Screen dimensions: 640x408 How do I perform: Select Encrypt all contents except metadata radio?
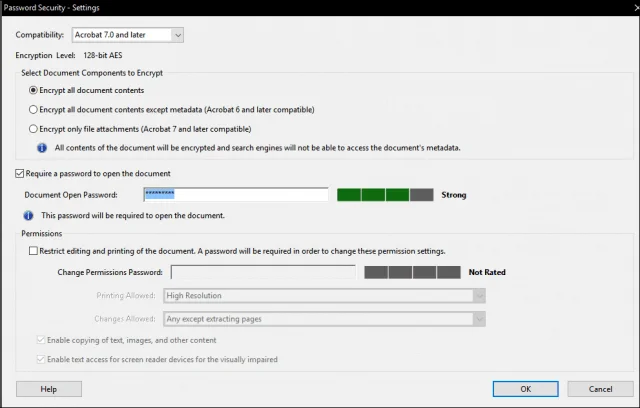pyautogui.click(x=33, y=110)
